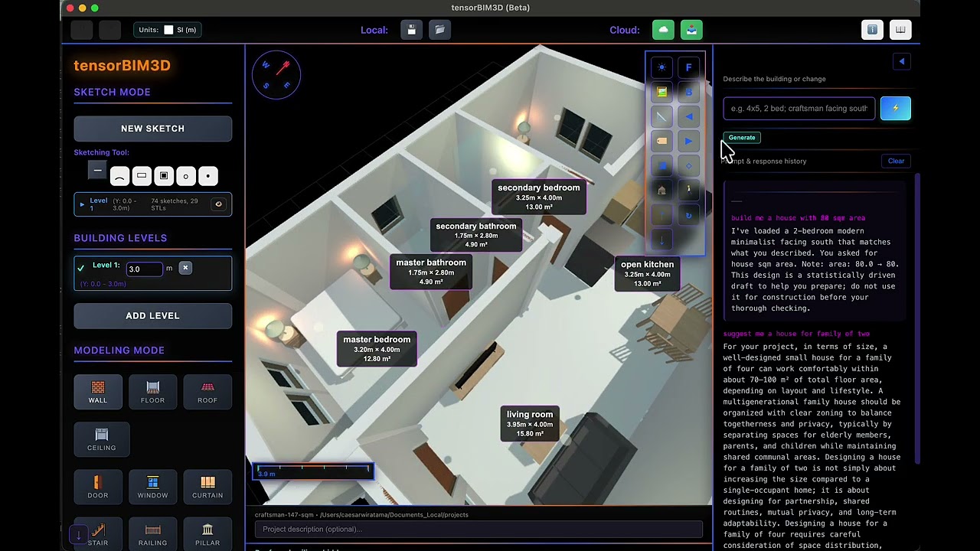Click the open kitchen room label
Viewport: 980px width, 551px height.
(x=648, y=273)
